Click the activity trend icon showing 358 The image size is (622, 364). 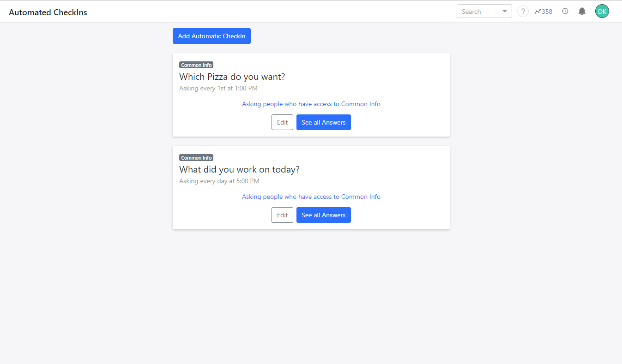click(543, 12)
